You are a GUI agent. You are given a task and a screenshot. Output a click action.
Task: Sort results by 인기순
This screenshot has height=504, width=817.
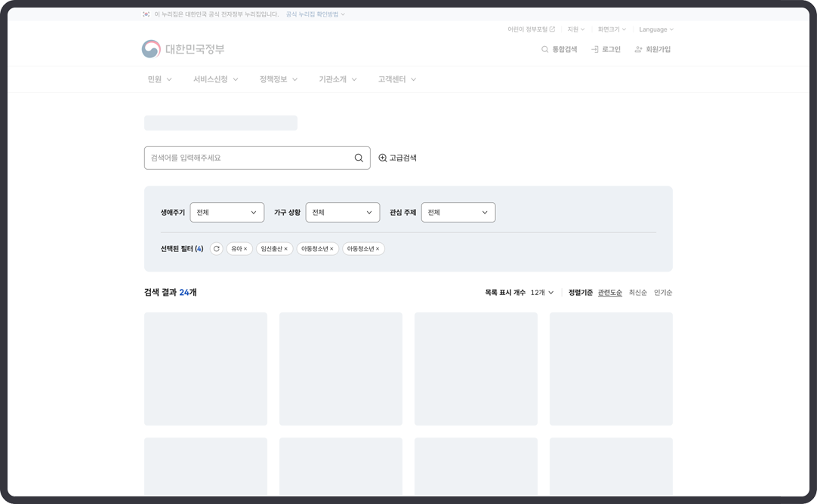coord(663,293)
